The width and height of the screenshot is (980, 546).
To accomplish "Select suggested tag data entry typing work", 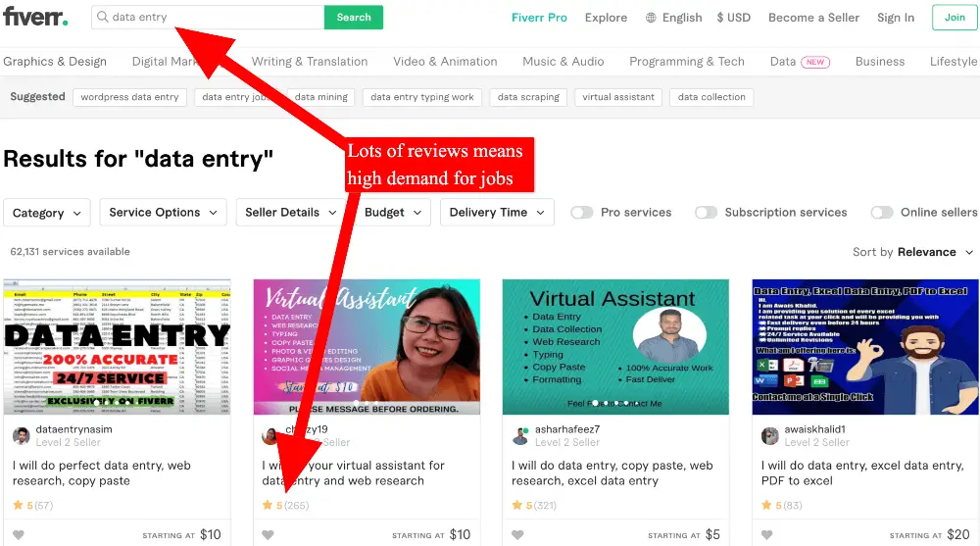I will [x=421, y=97].
